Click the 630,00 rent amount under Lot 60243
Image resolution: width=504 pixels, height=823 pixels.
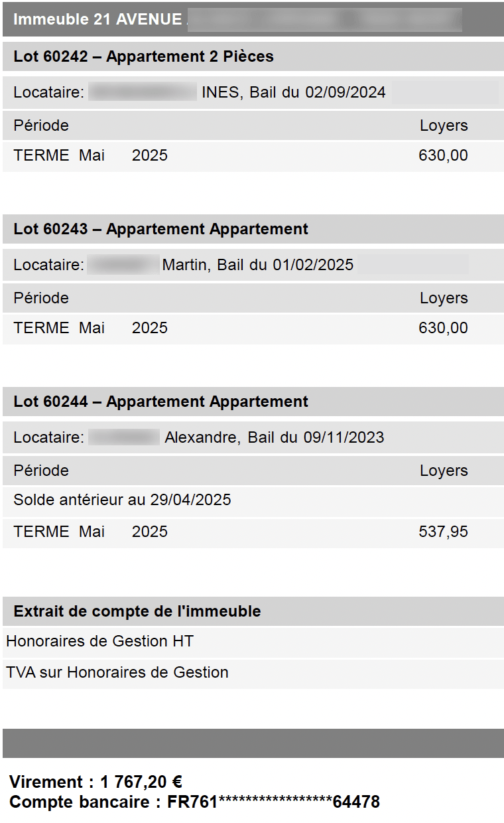(x=443, y=328)
